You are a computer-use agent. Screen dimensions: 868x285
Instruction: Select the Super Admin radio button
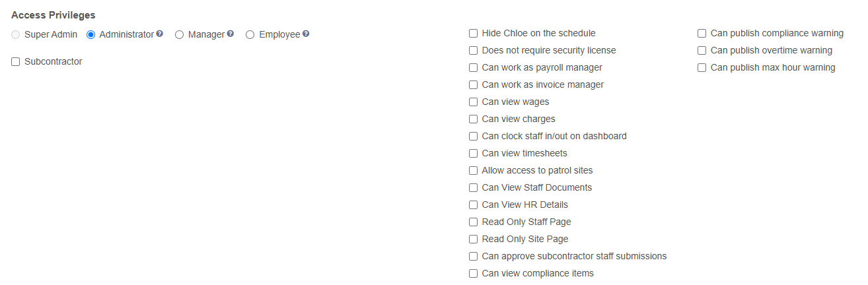[x=16, y=35]
